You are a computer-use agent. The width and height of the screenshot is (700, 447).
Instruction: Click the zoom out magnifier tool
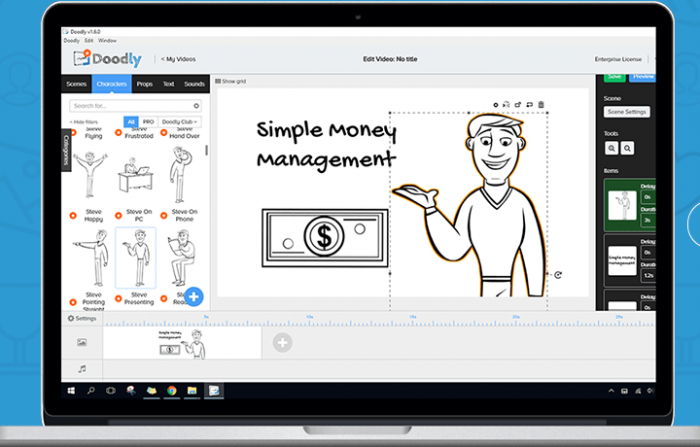point(627,148)
